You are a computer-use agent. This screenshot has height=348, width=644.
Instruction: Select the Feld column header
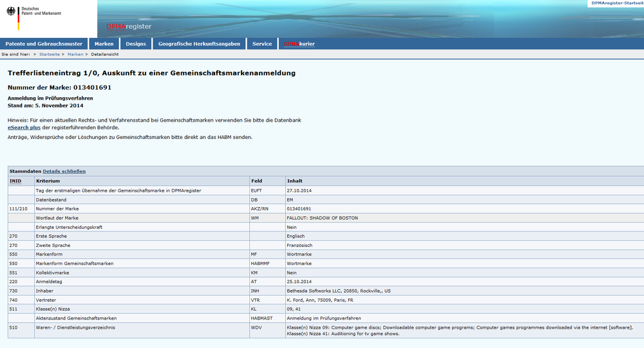pos(256,181)
